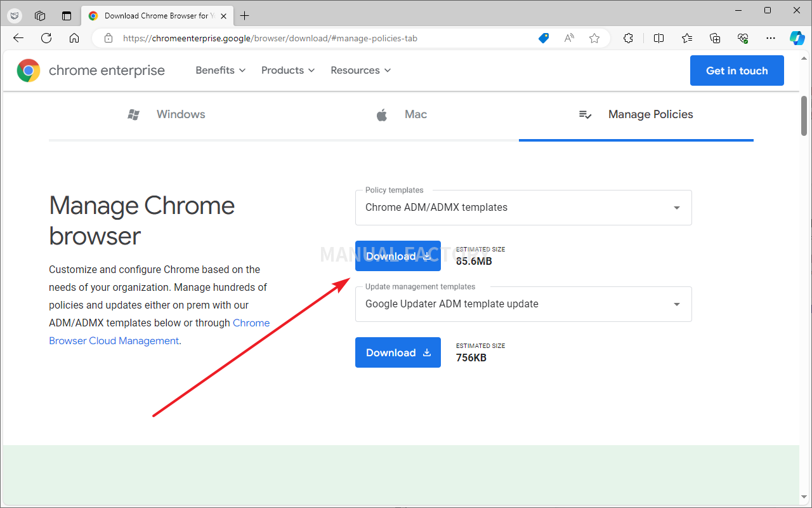Image resolution: width=812 pixels, height=508 pixels.
Task: Click the Get in touch button
Action: [737, 70]
